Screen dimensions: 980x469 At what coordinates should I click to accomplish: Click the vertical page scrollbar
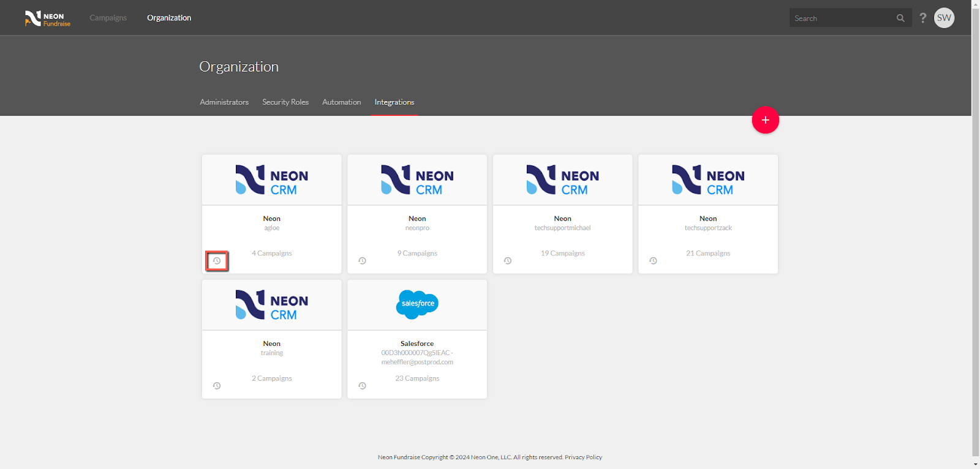tap(976, 231)
